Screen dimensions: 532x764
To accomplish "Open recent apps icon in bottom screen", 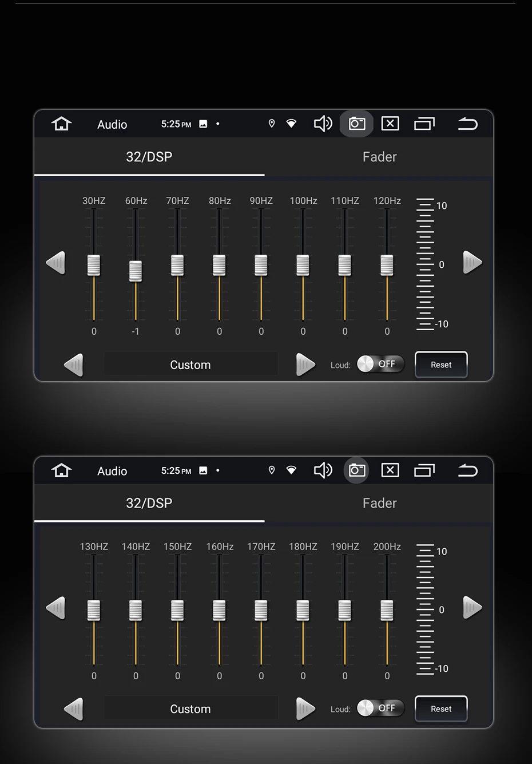I will tap(424, 470).
